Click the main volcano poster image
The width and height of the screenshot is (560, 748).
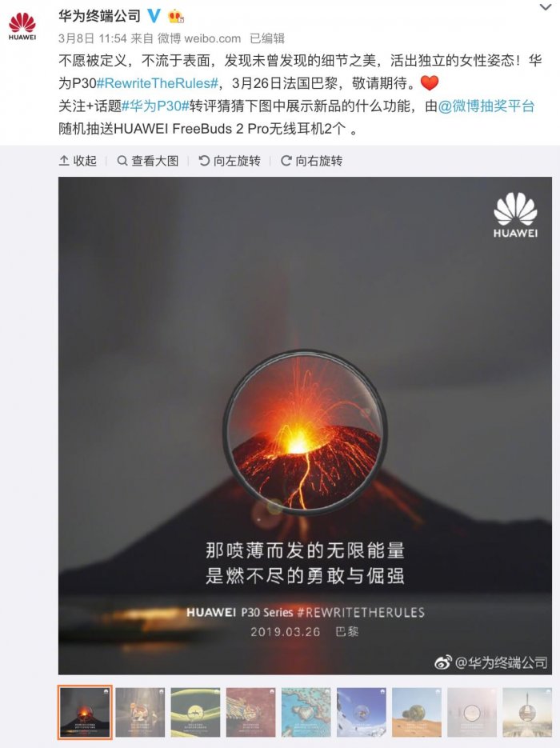(305, 426)
